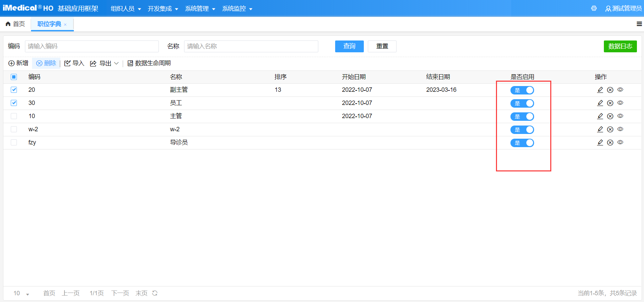Go to 首页 in pagination

(49, 293)
